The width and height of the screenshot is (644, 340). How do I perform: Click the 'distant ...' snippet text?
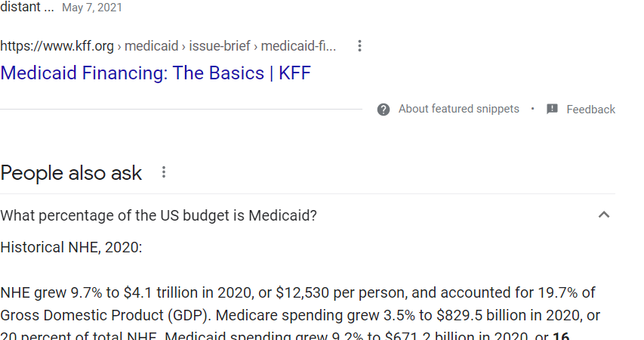point(26,7)
